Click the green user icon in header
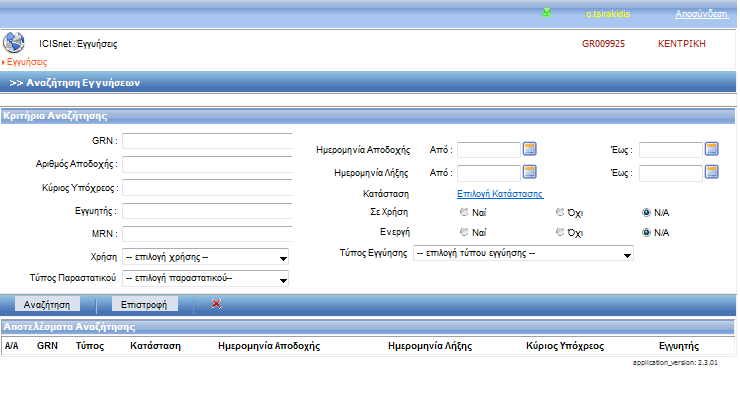Viewport: 740px width, 393px height. 547,13
